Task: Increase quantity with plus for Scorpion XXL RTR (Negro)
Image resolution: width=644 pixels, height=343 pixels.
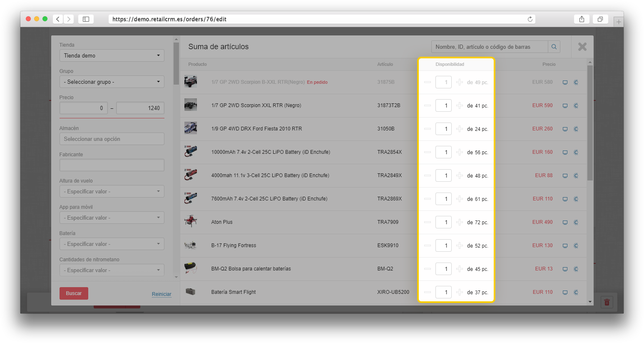Action: coord(460,105)
